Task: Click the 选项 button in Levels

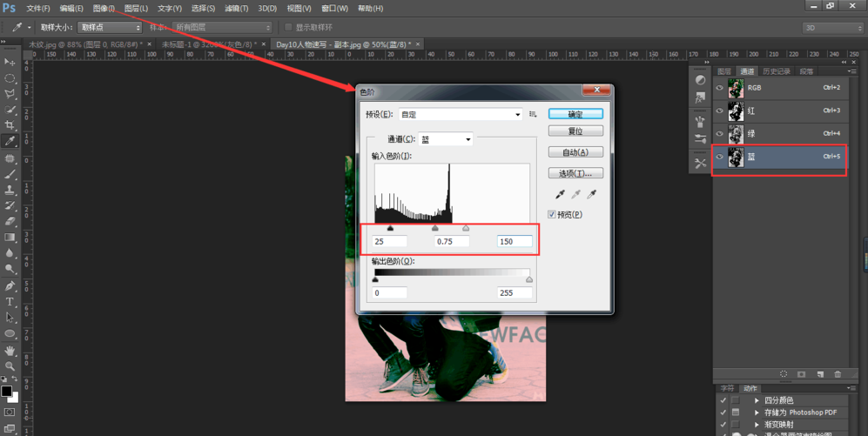Action: (x=575, y=173)
